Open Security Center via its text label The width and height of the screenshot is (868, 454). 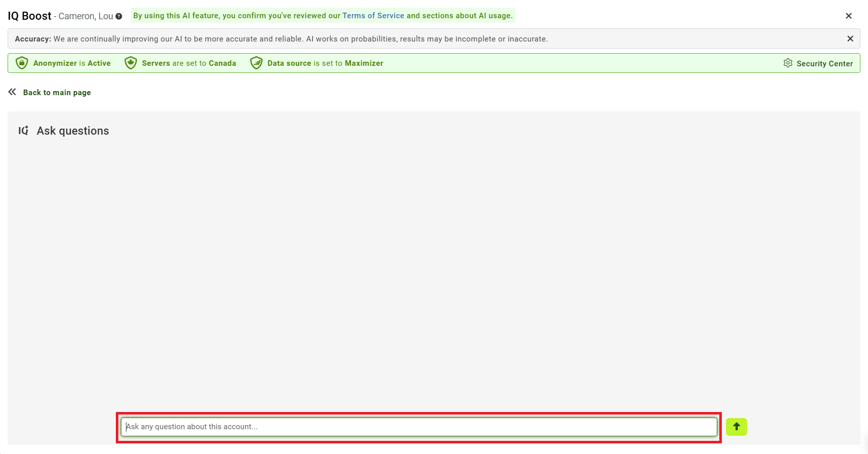click(824, 64)
